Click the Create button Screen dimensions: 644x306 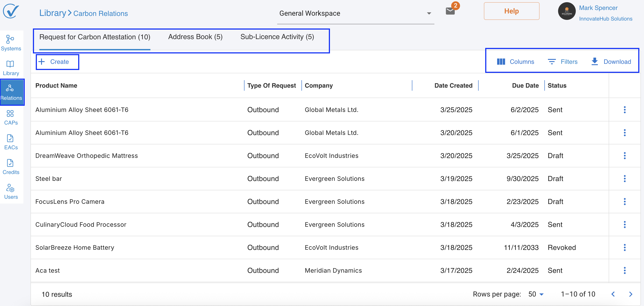point(55,62)
